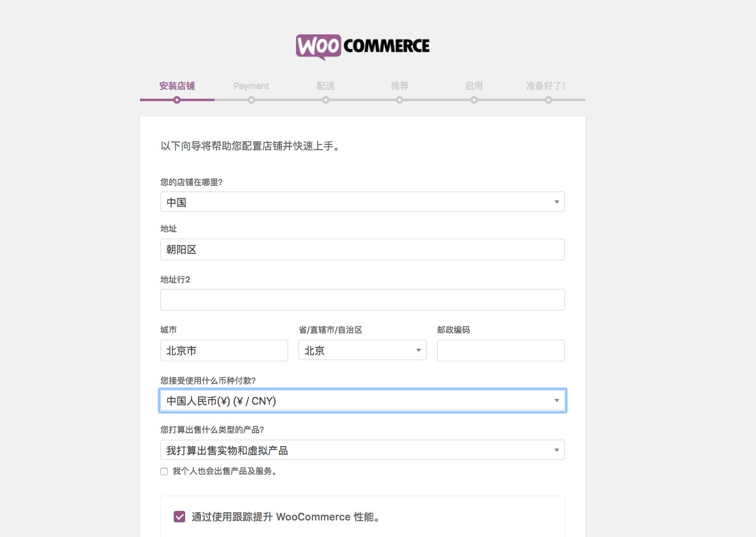The image size is (756, 537).
Task: Uncheck the WooCommerce 跟踪 usage tracking checkbox
Action: pos(179,517)
